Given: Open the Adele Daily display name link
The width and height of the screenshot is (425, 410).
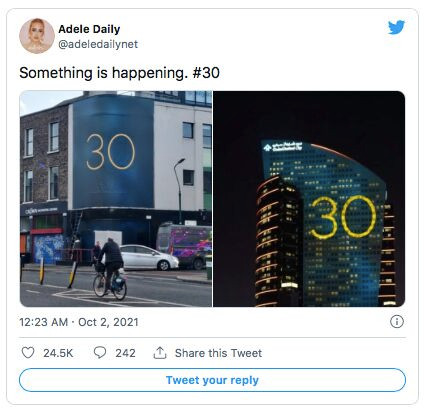Looking at the screenshot, I should (89, 29).
